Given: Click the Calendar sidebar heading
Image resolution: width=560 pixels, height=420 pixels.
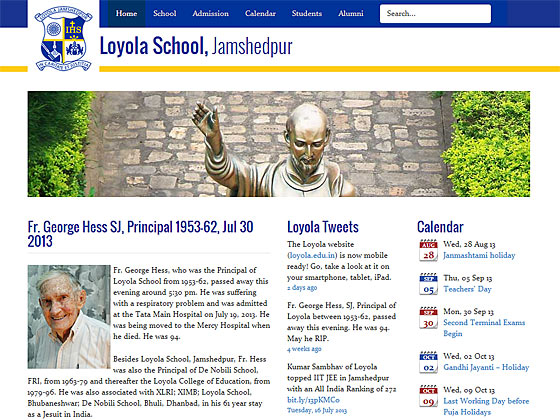Looking at the screenshot, I should pos(440,227).
